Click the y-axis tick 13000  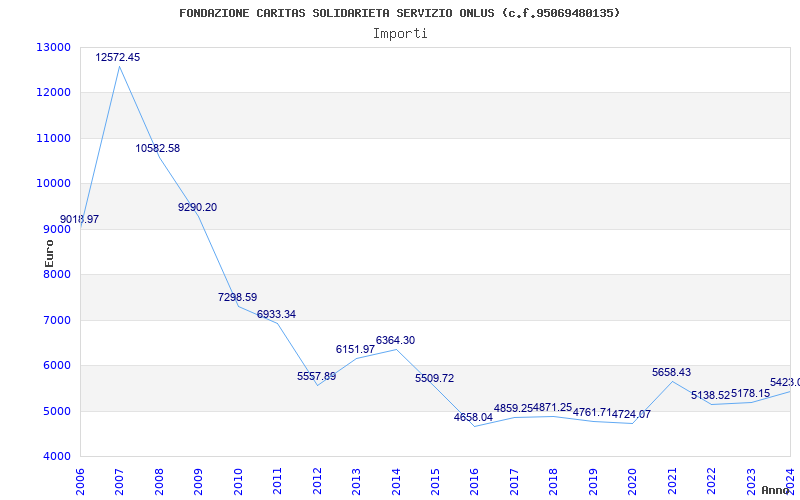click(x=53, y=47)
